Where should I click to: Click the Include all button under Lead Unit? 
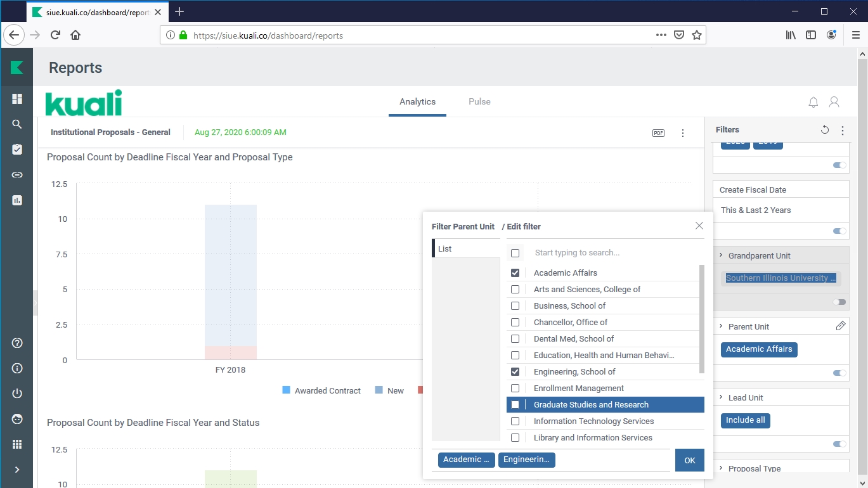(x=745, y=420)
